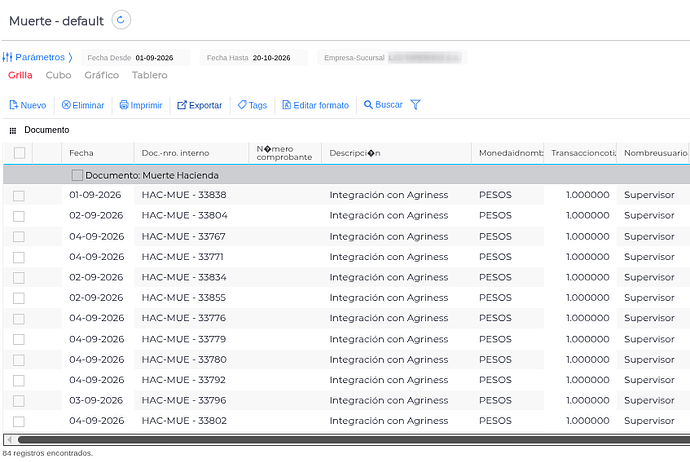This screenshot has width=690, height=462.
Task: Switch to the Gráfico tab
Action: (x=102, y=75)
